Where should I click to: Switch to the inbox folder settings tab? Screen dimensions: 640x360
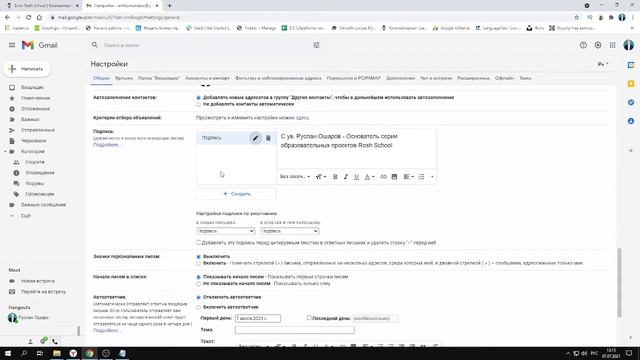pyautogui.click(x=159, y=78)
